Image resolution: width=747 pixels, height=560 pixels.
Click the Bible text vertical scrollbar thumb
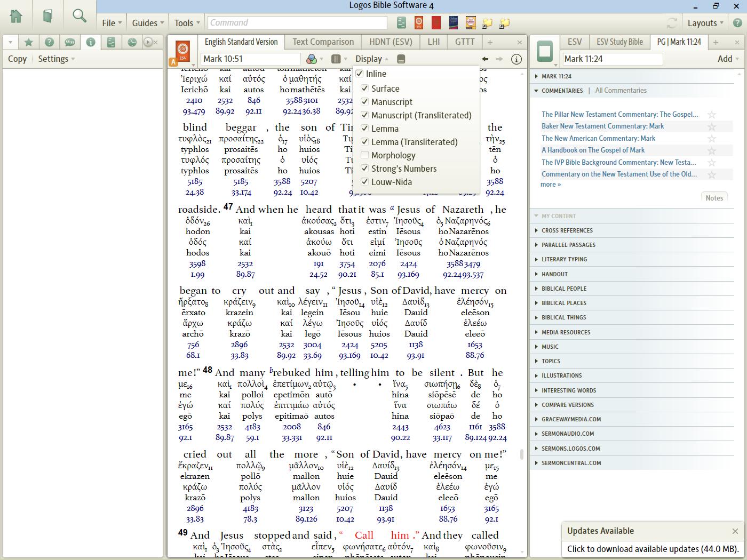(522, 454)
